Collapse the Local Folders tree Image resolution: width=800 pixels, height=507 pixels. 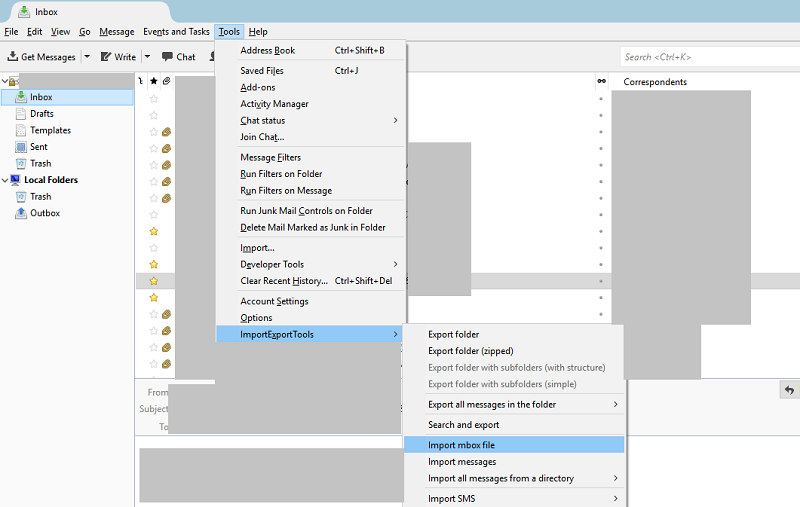(5, 180)
